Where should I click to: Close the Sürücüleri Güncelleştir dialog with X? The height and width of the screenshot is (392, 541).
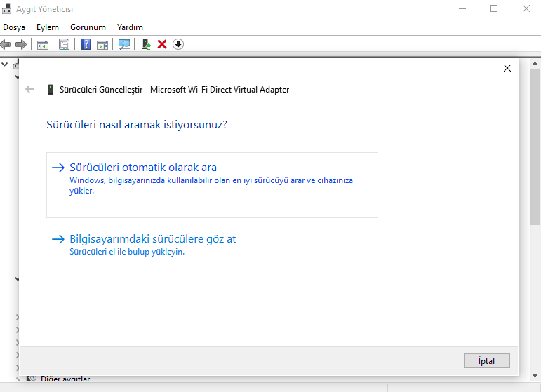click(x=507, y=68)
